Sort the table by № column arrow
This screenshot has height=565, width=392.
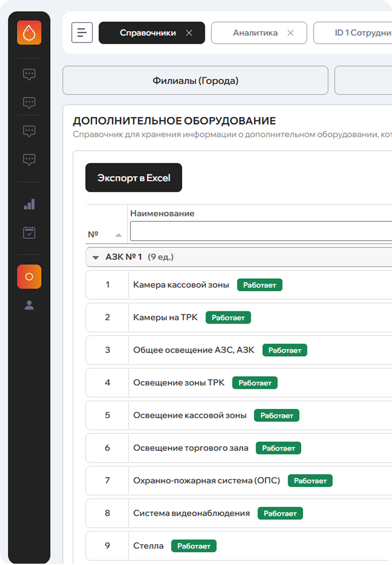coord(118,235)
